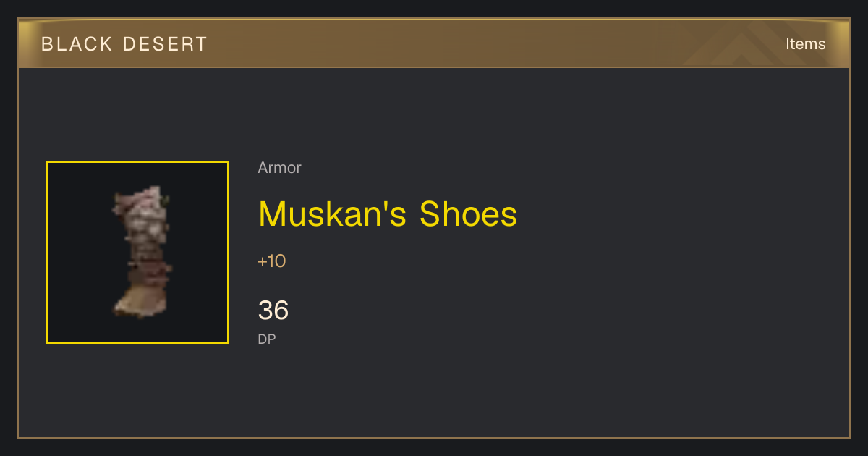Image resolution: width=868 pixels, height=456 pixels.
Task: Select the Muskan's Shoes item name
Action: (388, 214)
